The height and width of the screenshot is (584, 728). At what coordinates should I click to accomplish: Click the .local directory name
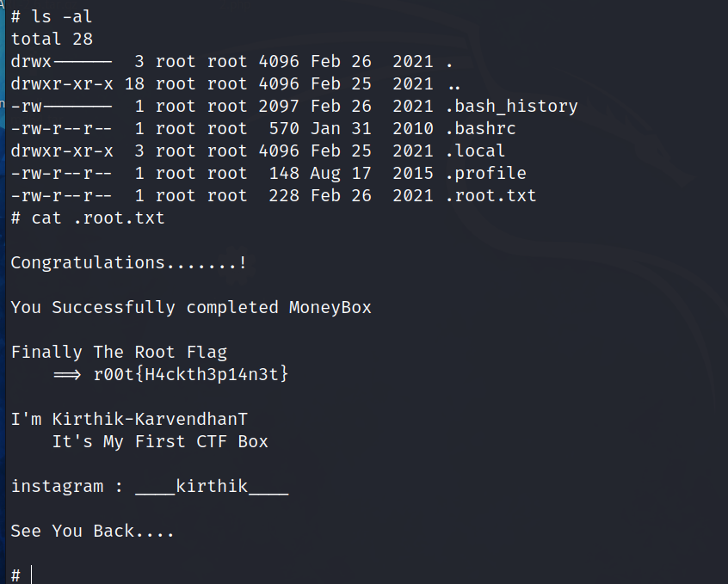(475, 151)
